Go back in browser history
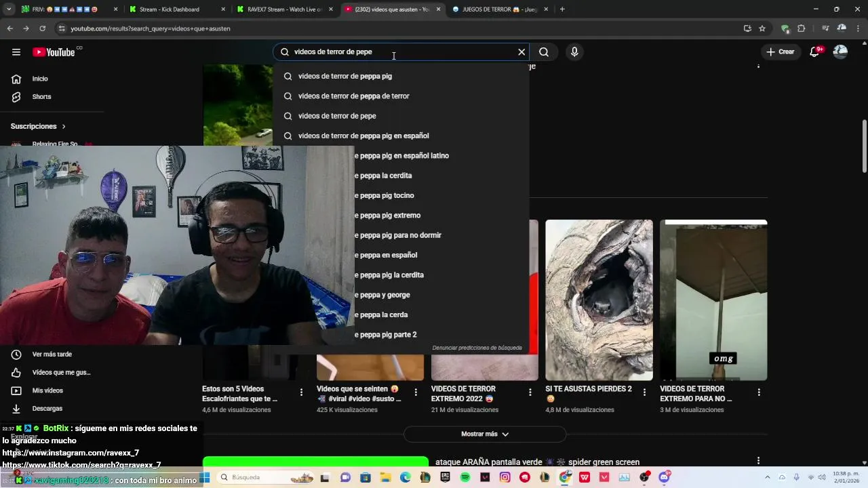Image resolution: width=868 pixels, height=488 pixels. (x=9, y=28)
